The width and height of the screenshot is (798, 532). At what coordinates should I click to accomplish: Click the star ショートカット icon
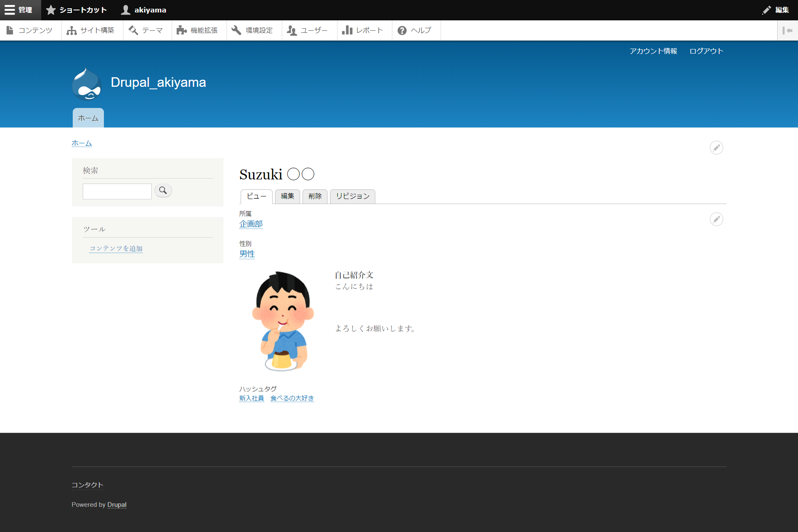point(51,10)
